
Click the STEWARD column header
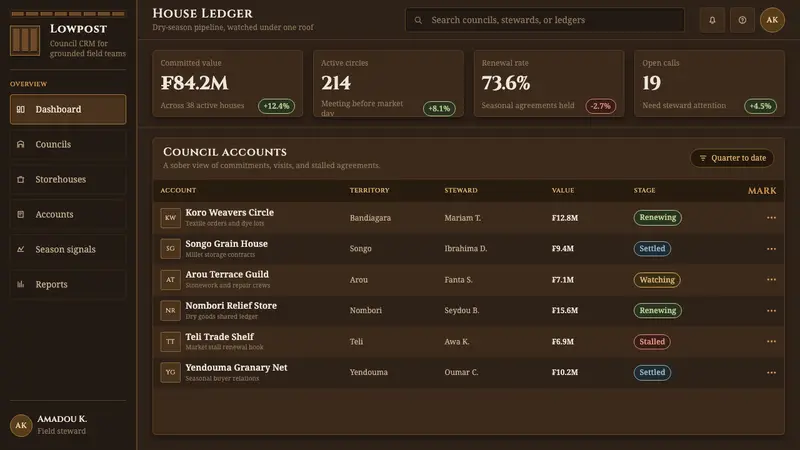tap(461, 190)
